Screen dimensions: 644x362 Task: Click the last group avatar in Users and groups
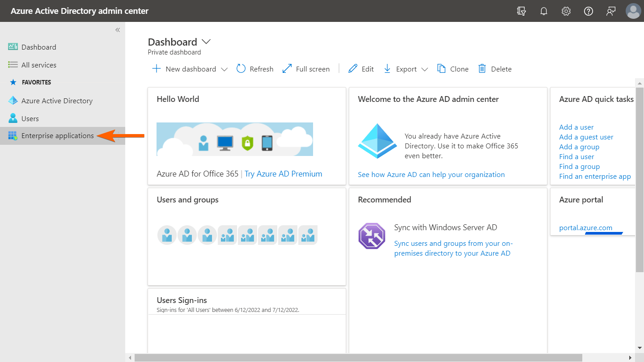point(308,235)
